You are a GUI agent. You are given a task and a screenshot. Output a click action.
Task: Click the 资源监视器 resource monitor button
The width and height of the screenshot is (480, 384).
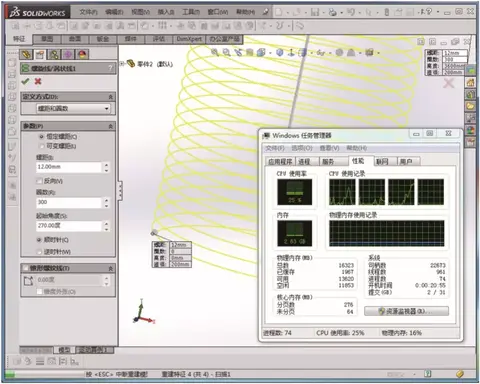tap(406, 311)
